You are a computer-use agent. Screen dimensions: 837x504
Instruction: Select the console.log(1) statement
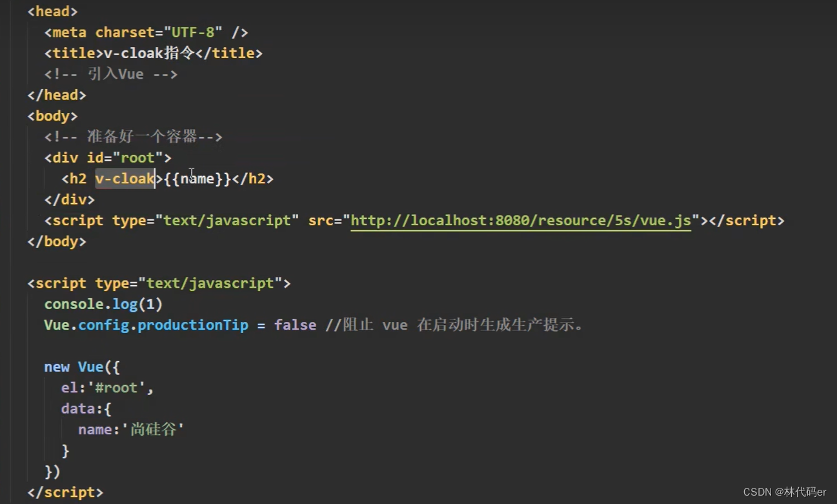pyautogui.click(x=103, y=303)
